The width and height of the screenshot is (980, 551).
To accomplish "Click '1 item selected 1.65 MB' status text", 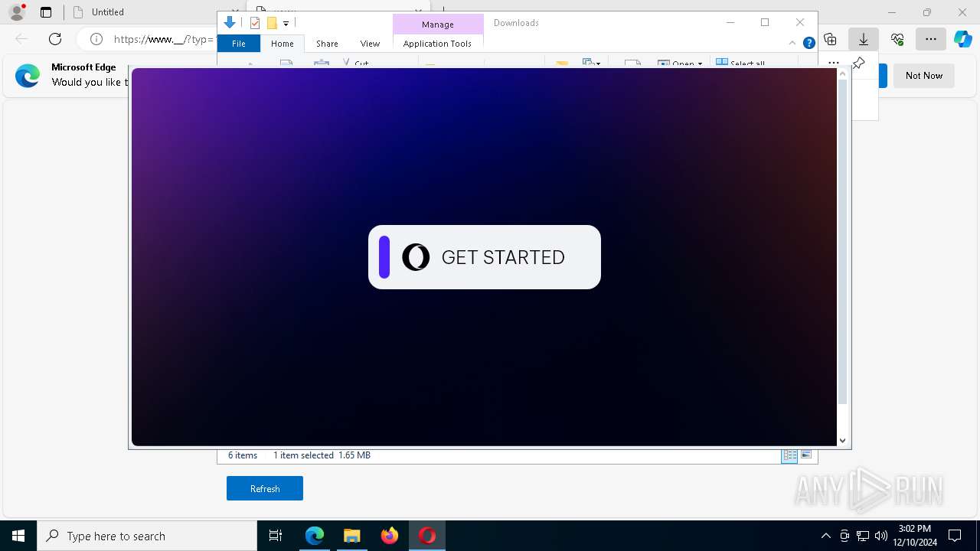I will point(322,455).
